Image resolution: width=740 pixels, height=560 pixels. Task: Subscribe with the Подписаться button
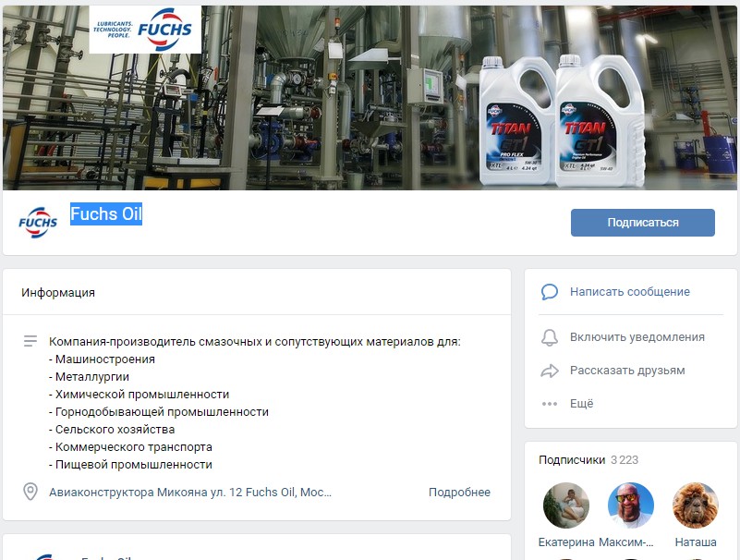pyautogui.click(x=643, y=223)
